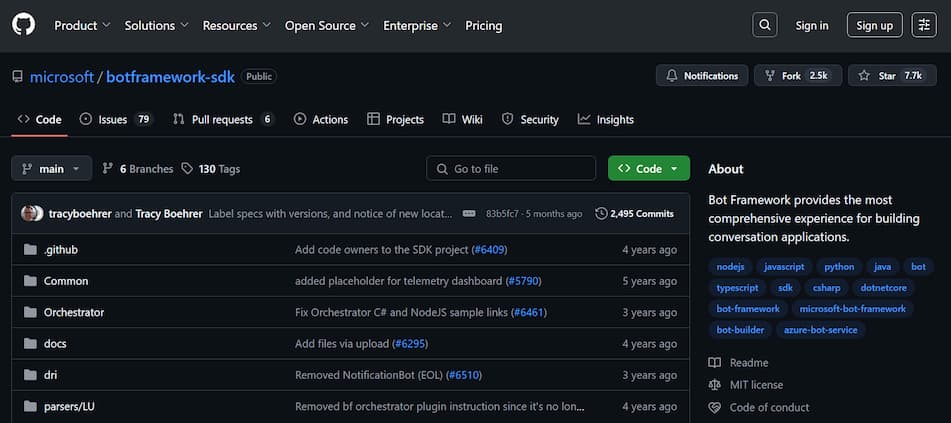Open the Enterprise dropdown menu
The width and height of the screenshot is (951, 423).
[417, 25]
